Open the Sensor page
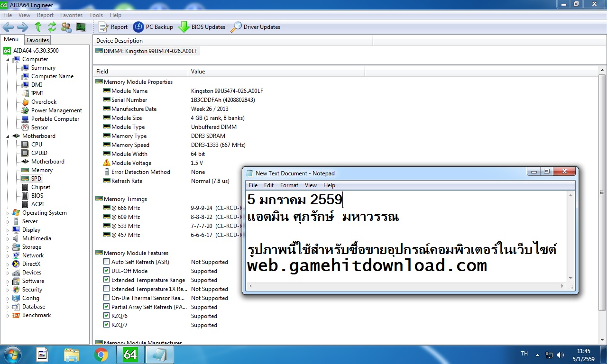This screenshot has height=364, width=607. (x=39, y=127)
